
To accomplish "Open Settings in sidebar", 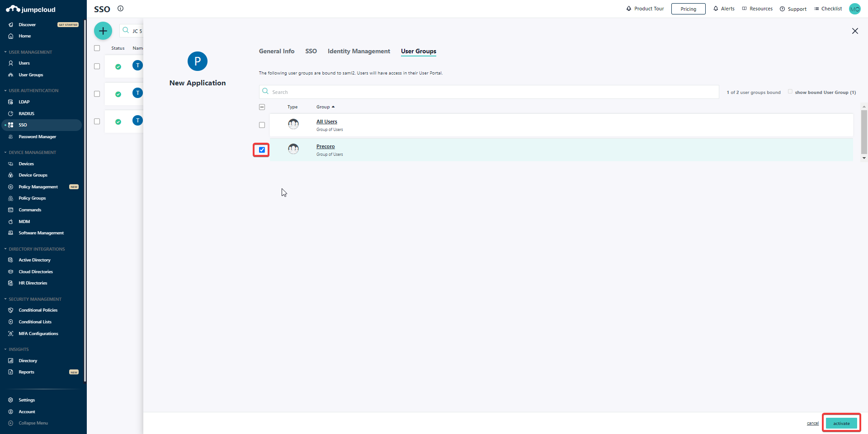I will coord(27,400).
